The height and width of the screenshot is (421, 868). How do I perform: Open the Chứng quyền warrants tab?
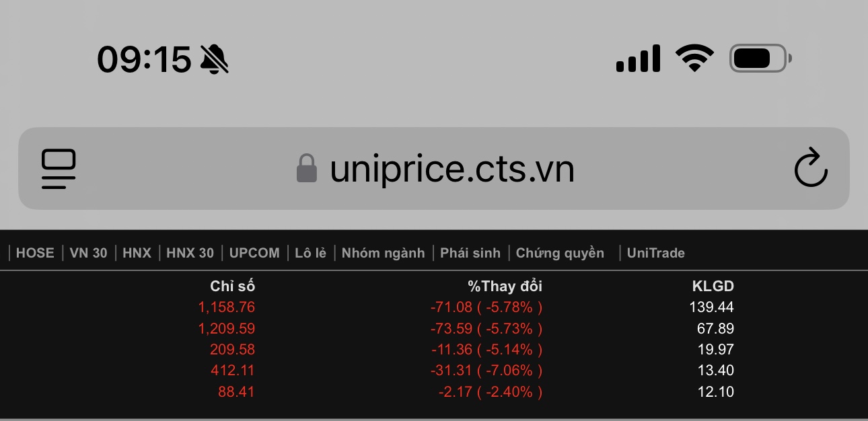click(560, 253)
